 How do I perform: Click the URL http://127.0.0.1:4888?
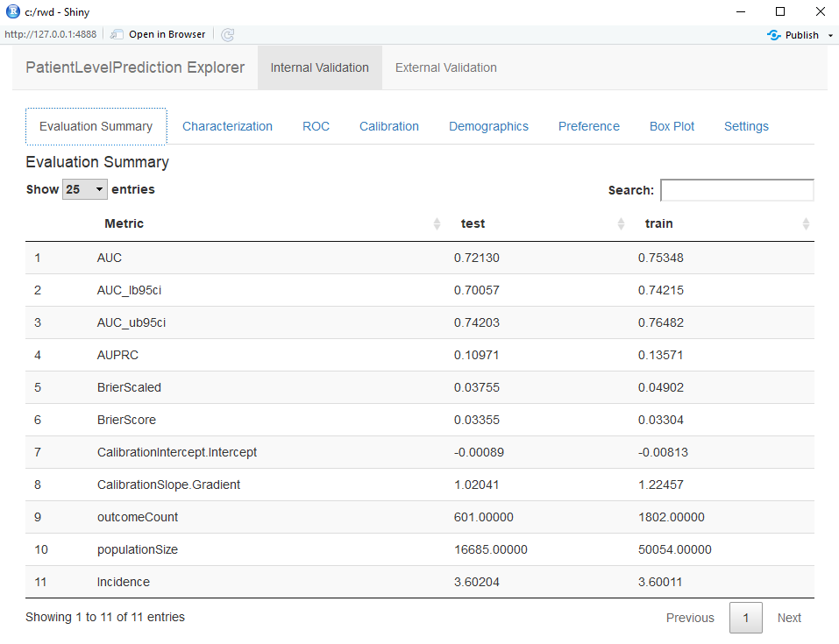[x=50, y=34]
